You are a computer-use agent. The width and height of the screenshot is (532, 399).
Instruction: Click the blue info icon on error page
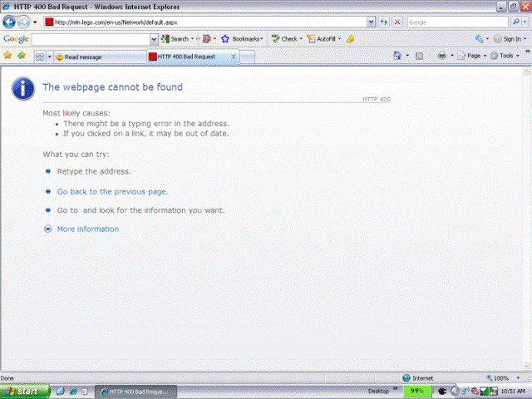tap(23, 89)
